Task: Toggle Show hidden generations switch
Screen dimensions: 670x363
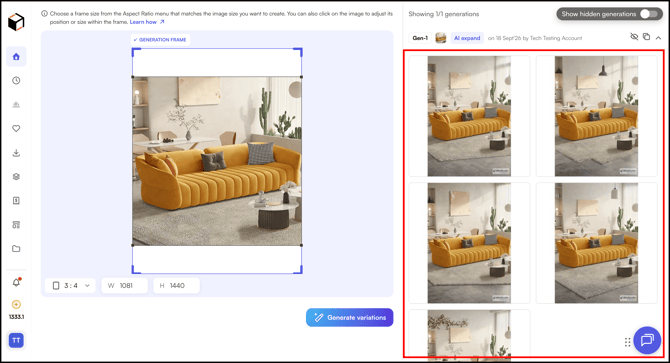Action: point(648,14)
